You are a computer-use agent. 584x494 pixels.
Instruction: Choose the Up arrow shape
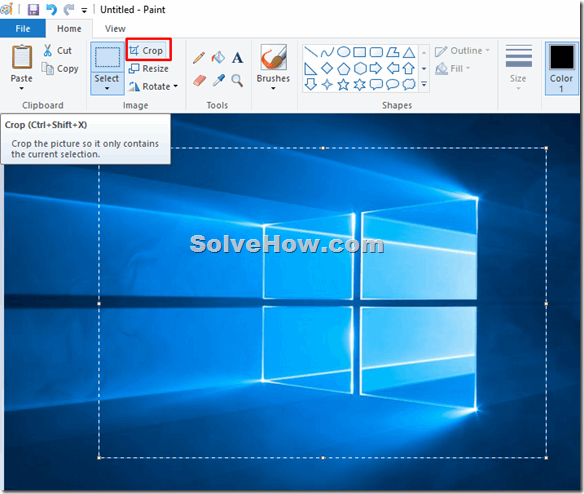(x=409, y=69)
